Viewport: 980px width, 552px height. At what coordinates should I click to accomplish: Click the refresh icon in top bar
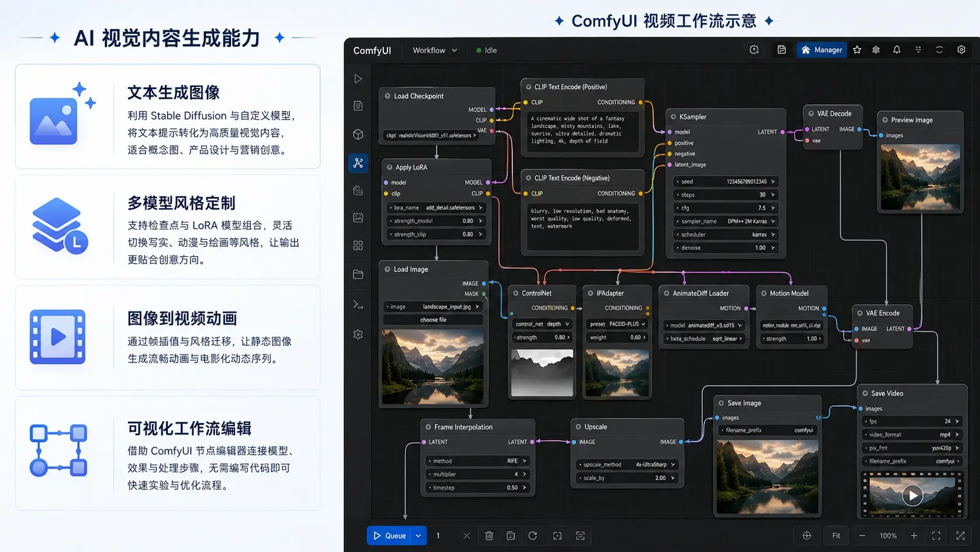pos(939,50)
